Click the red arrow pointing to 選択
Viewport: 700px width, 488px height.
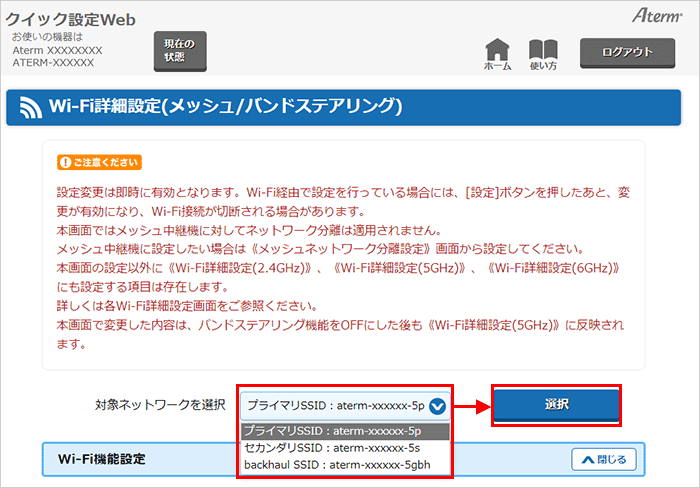[x=473, y=405]
